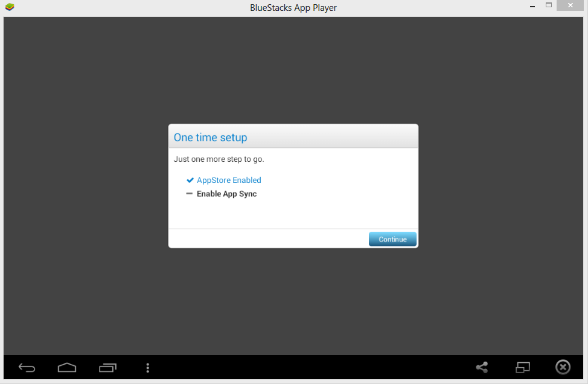This screenshot has width=588, height=384.
Task: Click the blue AppStore checkmark icon
Action: click(x=190, y=181)
